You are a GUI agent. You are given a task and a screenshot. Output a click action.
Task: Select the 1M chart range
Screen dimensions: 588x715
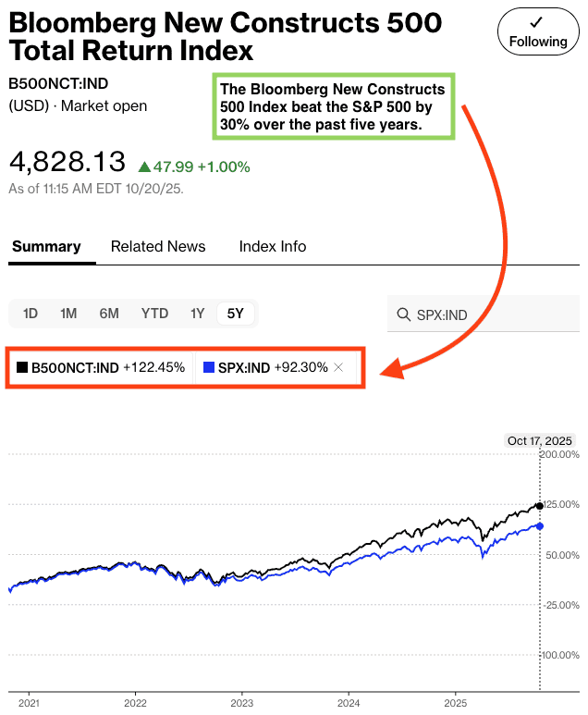[x=68, y=314]
